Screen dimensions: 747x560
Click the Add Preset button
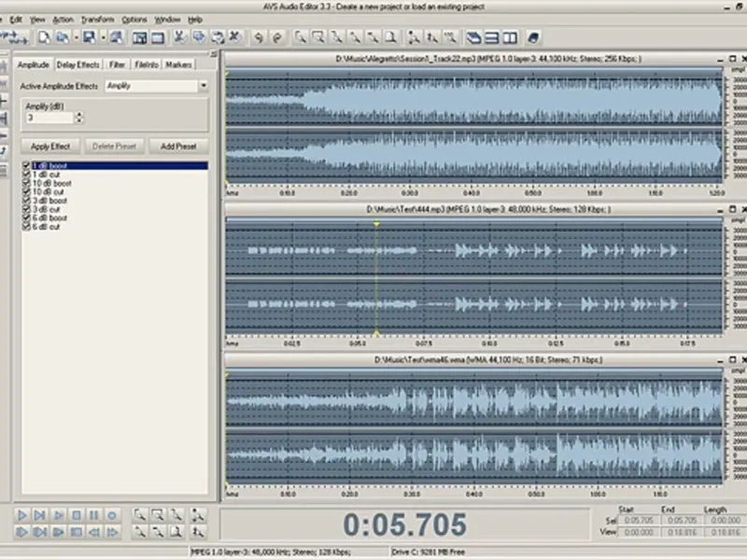click(x=177, y=147)
